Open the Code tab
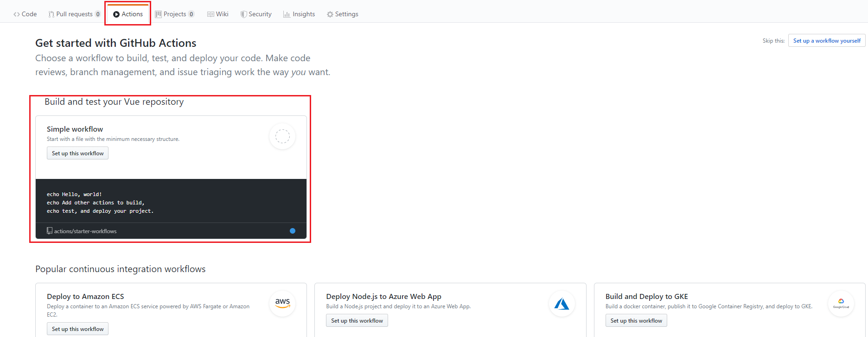 25,14
